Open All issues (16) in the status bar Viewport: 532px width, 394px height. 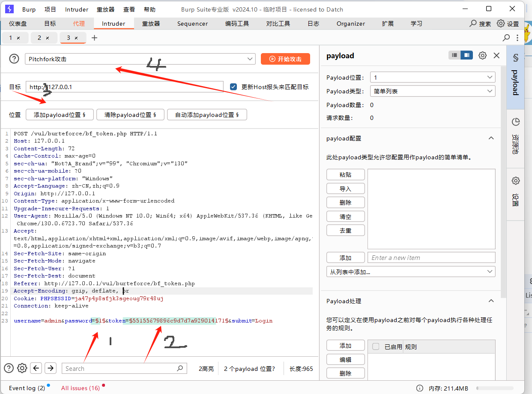click(x=81, y=388)
